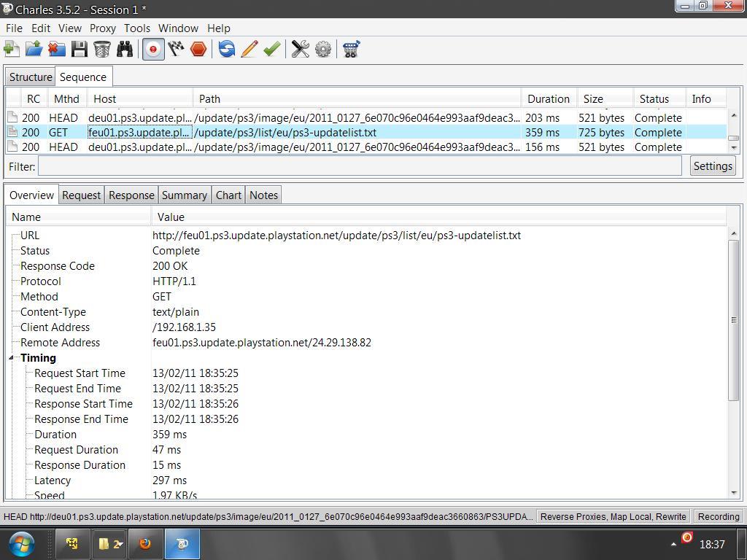This screenshot has height=560, width=747.
Task: Switch to the Structure tab
Action: [x=31, y=77]
